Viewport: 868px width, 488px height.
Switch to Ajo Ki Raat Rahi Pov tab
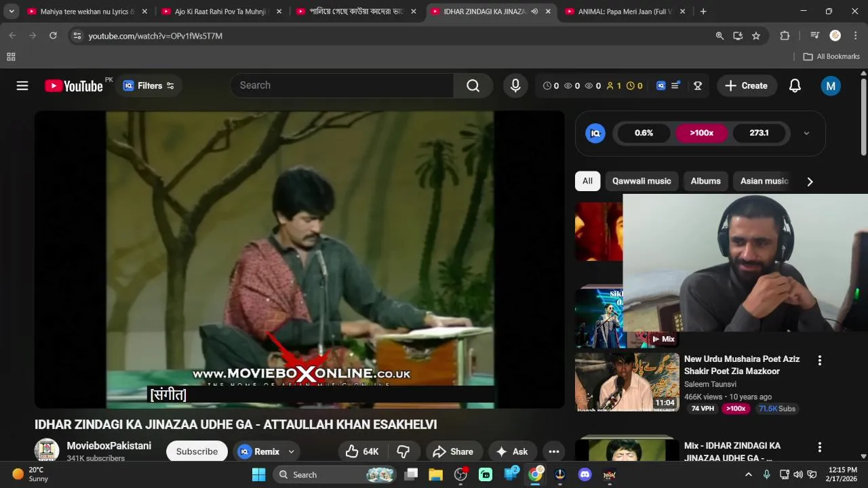point(222,12)
